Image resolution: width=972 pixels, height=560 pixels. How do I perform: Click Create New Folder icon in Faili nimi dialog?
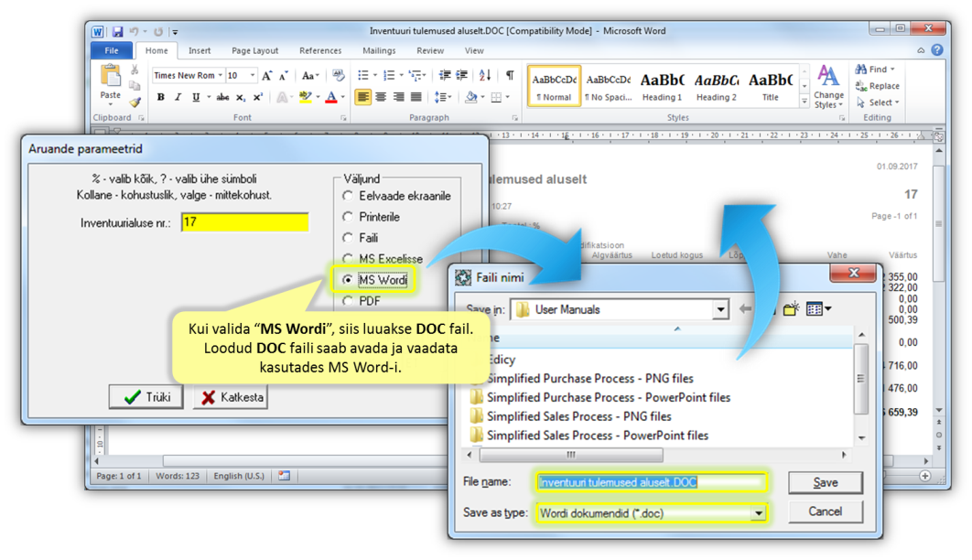coord(791,308)
